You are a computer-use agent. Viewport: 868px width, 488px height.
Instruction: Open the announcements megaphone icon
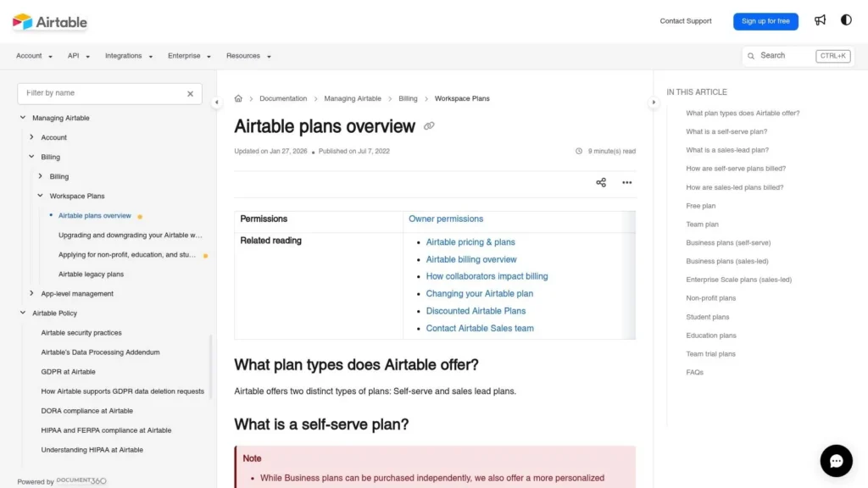[820, 20]
